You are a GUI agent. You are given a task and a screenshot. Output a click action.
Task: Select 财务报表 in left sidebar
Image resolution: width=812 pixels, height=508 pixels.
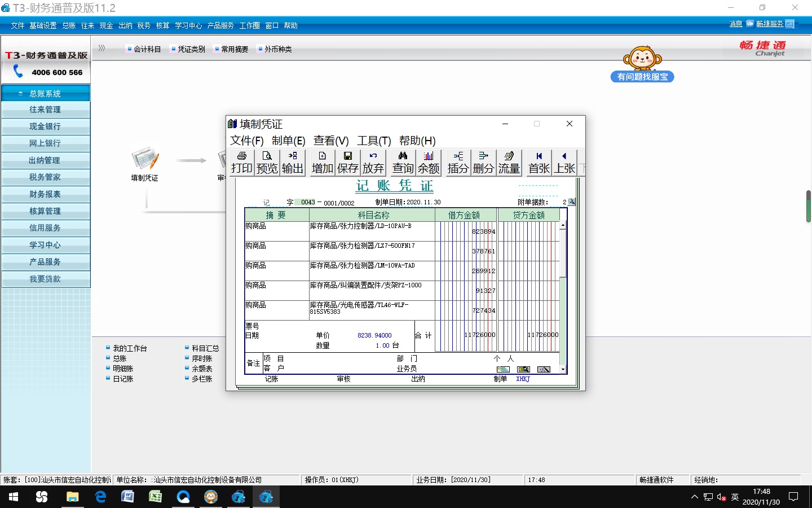(45, 194)
